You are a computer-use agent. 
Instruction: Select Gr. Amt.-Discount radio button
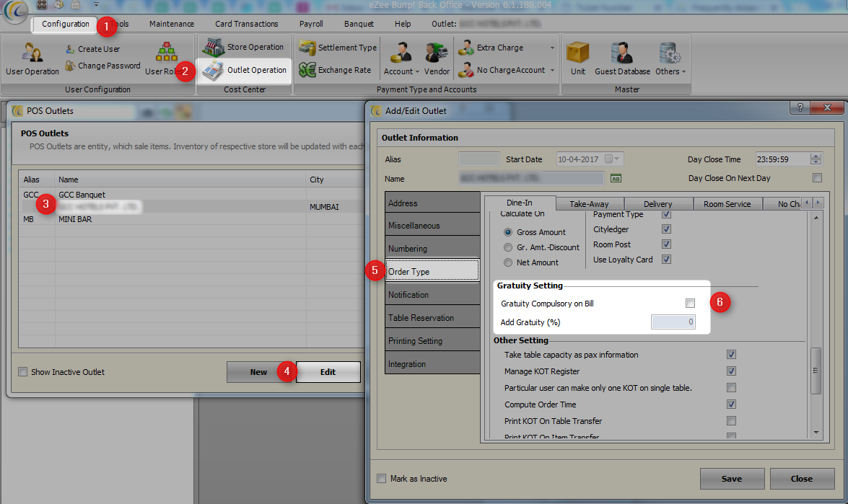(x=508, y=247)
